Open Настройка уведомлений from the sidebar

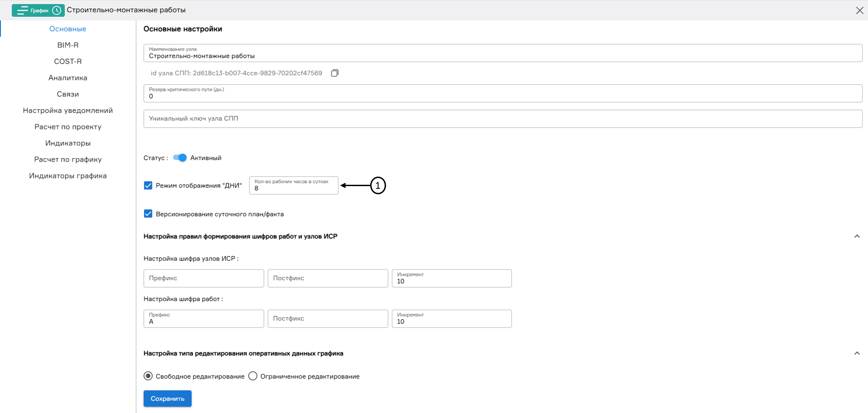[x=67, y=110]
